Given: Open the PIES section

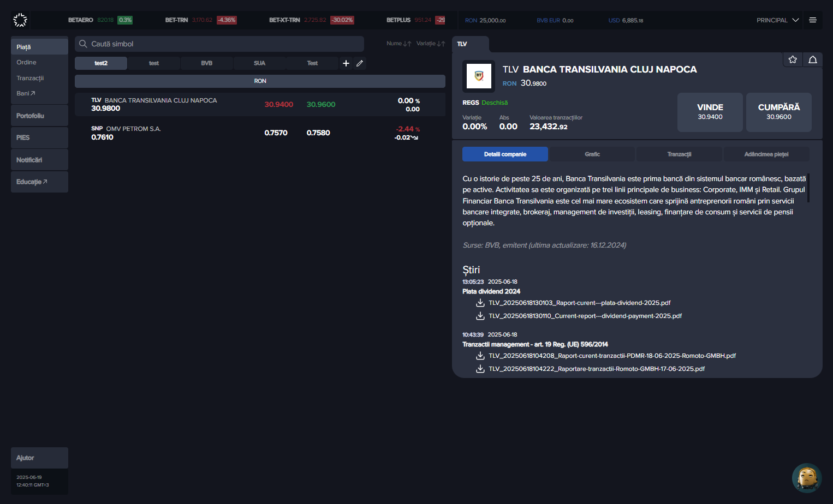Looking at the screenshot, I should pyautogui.click(x=39, y=137).
